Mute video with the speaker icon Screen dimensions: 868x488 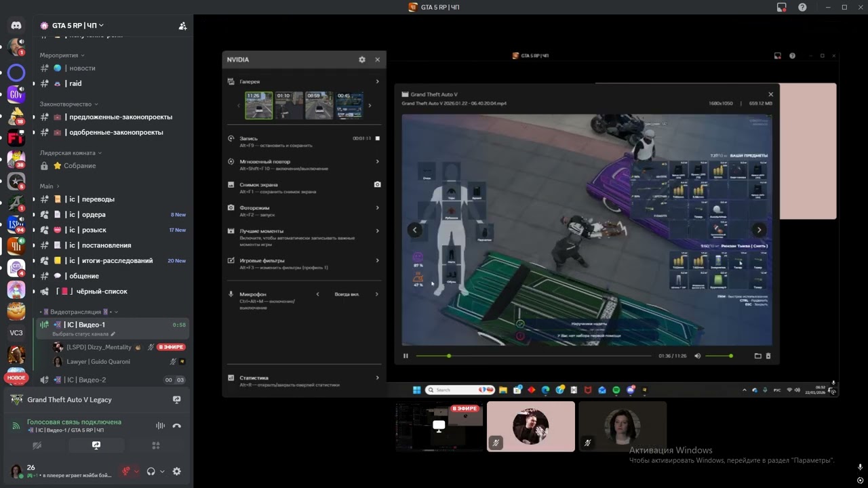coord(697,356)
